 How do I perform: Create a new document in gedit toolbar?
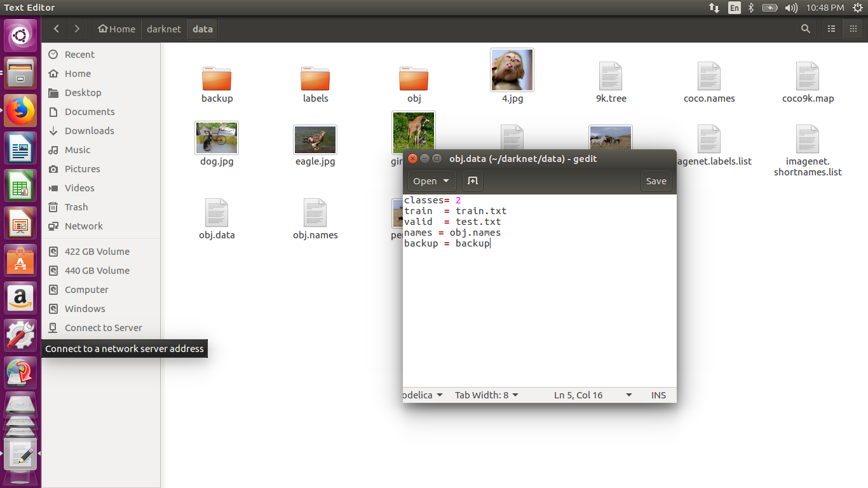[x=472, y=180]
